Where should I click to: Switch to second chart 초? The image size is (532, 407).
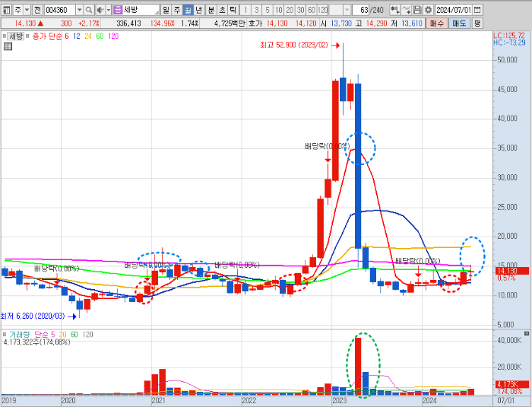pyautogui.click(x=222, y=10)
